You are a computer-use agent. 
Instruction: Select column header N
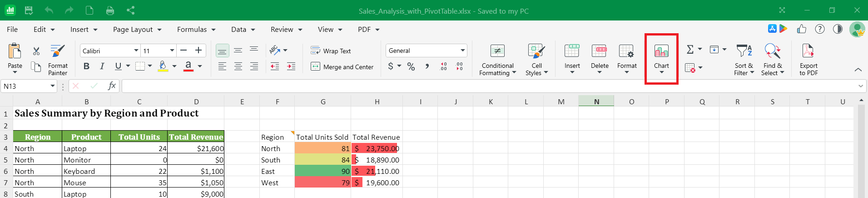pos(596,102)
